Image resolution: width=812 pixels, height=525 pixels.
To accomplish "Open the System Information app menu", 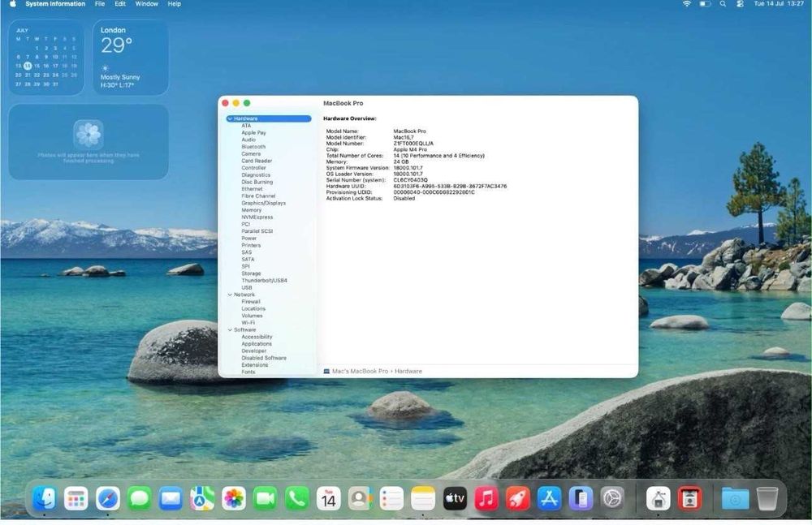I will [x=55, y=3].
